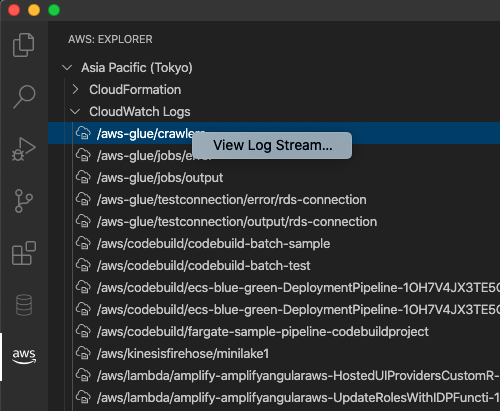The width and height of the screenshot is (500, 411).
Task: Open the Run and Debug icon
Action: 23,149
